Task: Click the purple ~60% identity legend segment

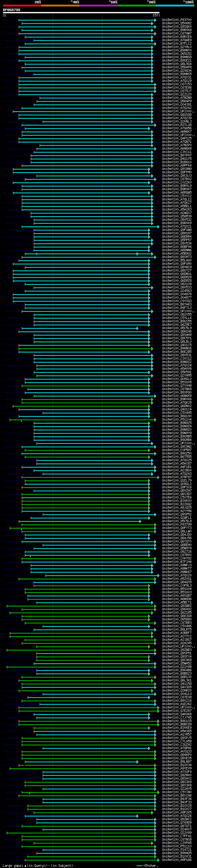Action: click(98, 6)
